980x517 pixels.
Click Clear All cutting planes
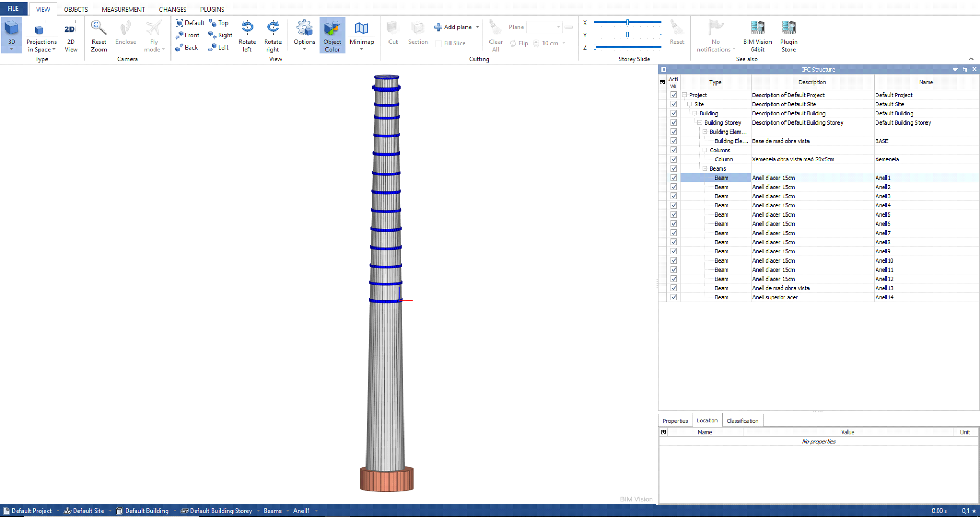coord(495,36)
